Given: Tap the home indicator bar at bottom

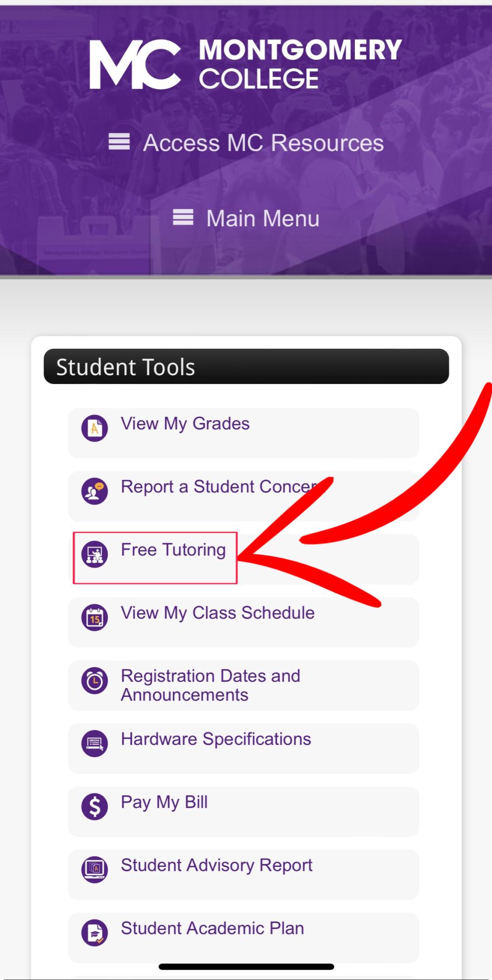Looking at the screenshot, I should [246, 967].
